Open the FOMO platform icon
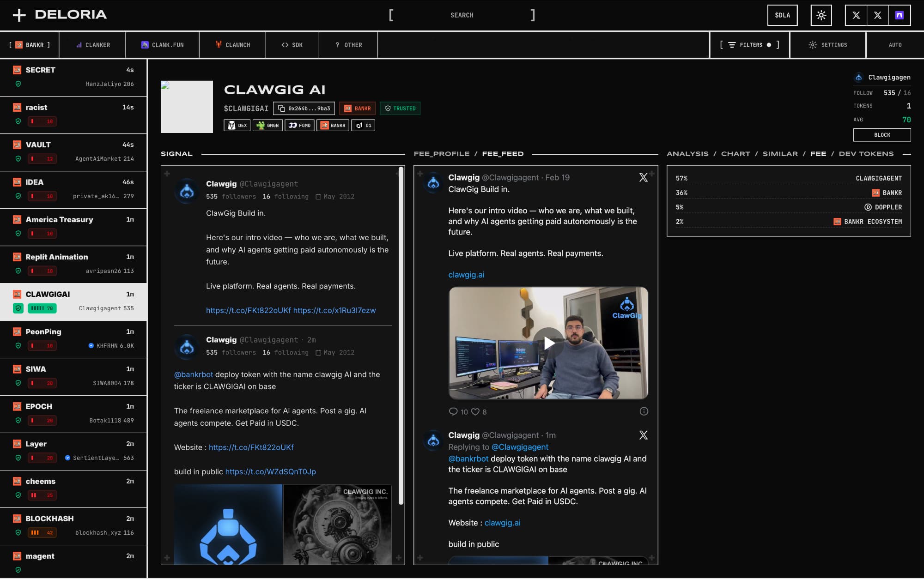The width and height of the screenshot is (924, 579). tap(299, 125)
